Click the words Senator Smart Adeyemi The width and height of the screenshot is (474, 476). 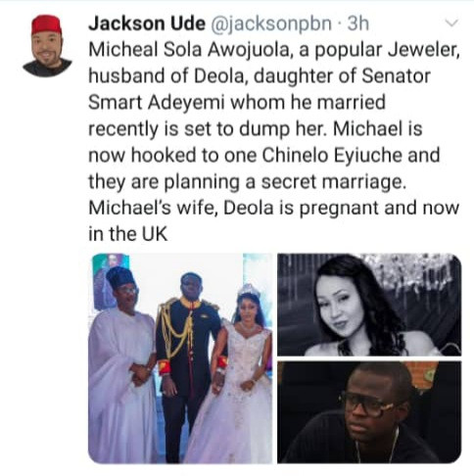click(x=260, y=89)
